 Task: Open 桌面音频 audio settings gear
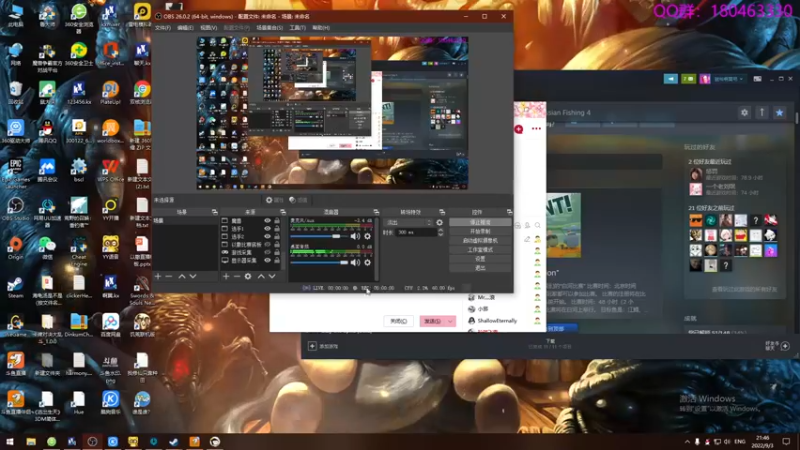[x=367, y=262]
